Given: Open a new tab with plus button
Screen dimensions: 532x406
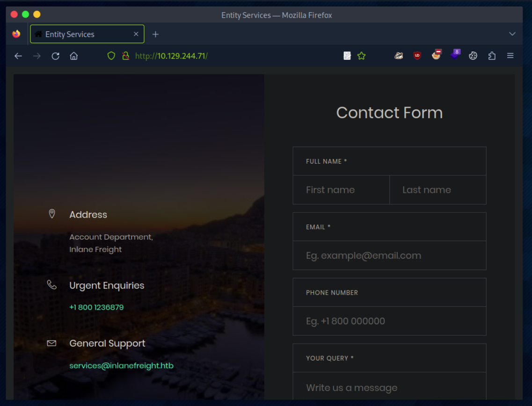Looking at the screenshot, I should (156, 34).
